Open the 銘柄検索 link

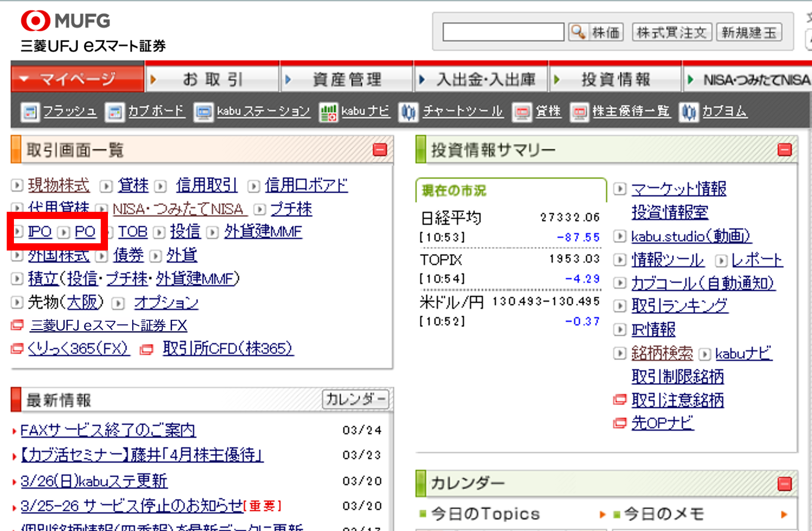pyautogui.click(x=662, y=353)
